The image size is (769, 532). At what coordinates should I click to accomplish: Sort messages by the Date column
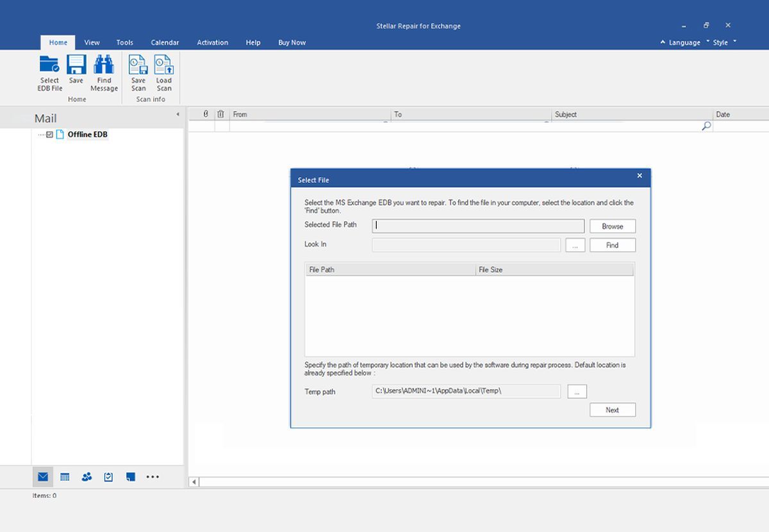pos(741,114)
